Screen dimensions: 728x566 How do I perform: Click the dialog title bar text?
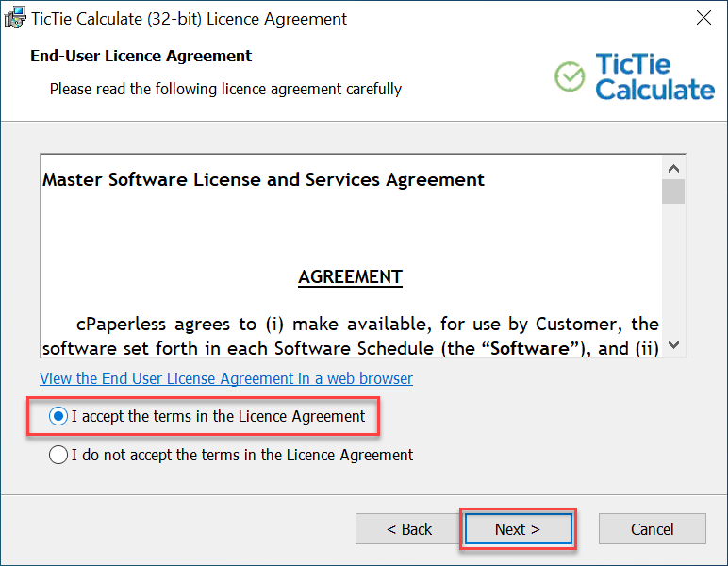[189, 19]
